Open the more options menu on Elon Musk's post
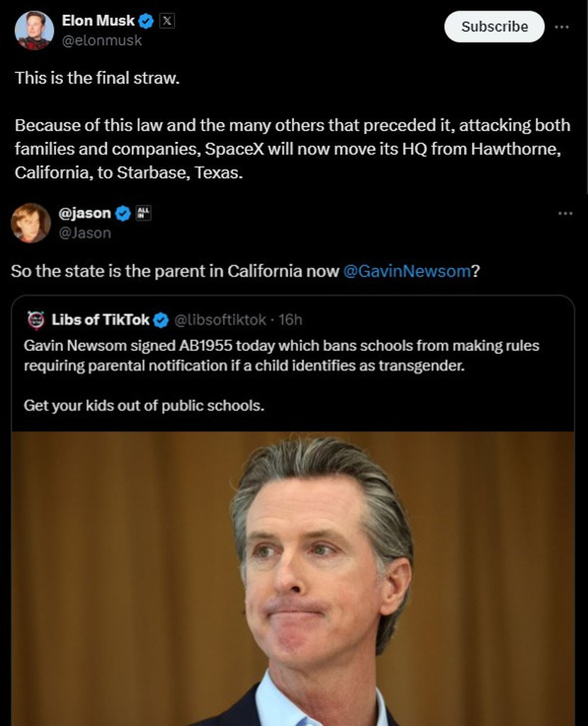The height and width of the screenshot is (726, 588). point(561,27)
